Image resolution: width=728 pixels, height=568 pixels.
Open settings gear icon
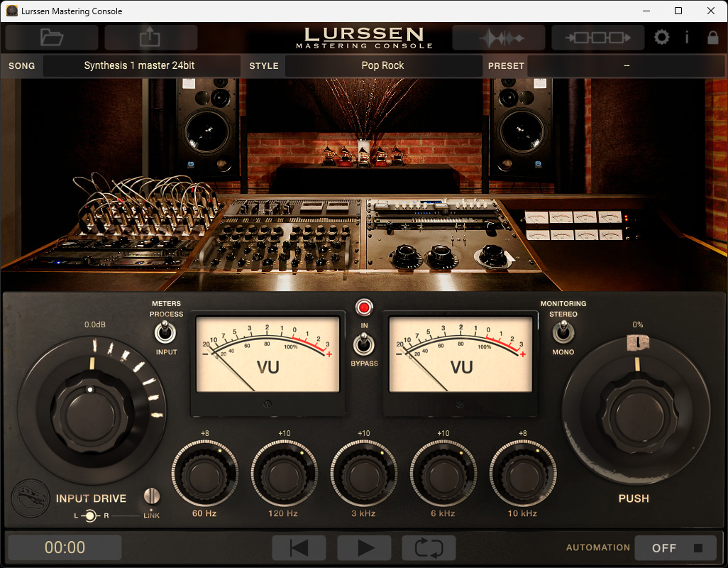pyautogui.click(x=661, y=37)
